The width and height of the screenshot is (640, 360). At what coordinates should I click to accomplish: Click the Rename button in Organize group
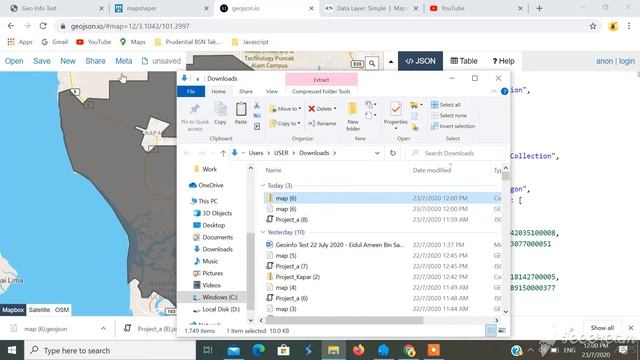[x=322, y=123]
